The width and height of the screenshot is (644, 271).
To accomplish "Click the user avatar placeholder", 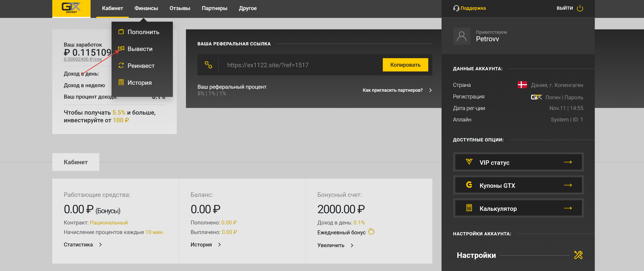I will pyautogui.click(x=461, y=36).
